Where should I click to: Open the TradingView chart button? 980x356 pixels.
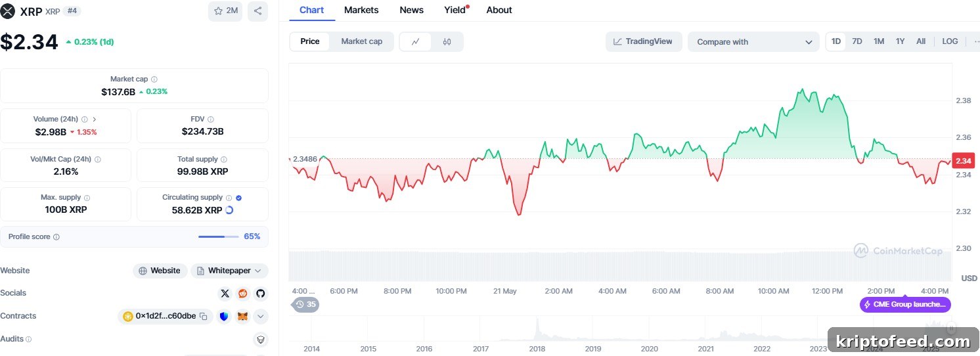pos(644,41)
